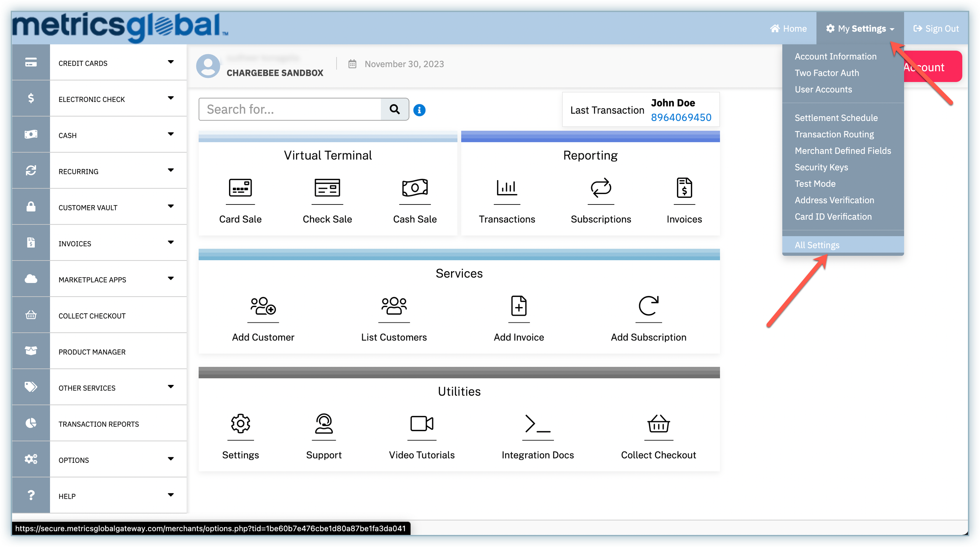Click the last transaction ID 8964069450 link
The height and width of the screenshot is (547, 980).
[680, 117]
